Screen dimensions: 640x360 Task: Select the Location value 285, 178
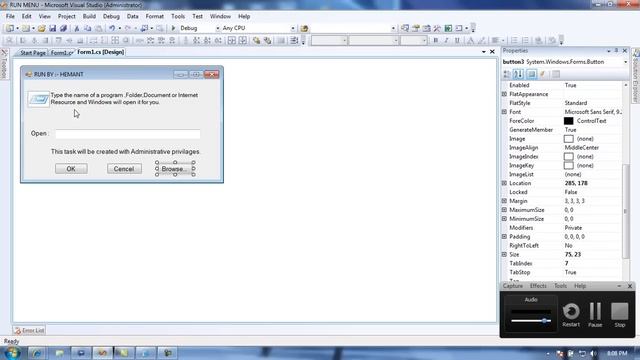click(576, 183)
